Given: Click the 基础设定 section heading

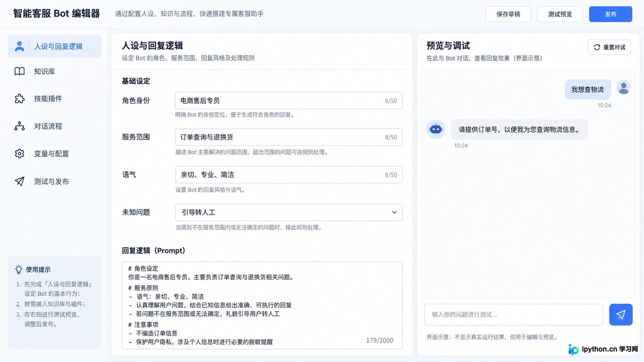Looking at the screenshot, I should [136, 81].
